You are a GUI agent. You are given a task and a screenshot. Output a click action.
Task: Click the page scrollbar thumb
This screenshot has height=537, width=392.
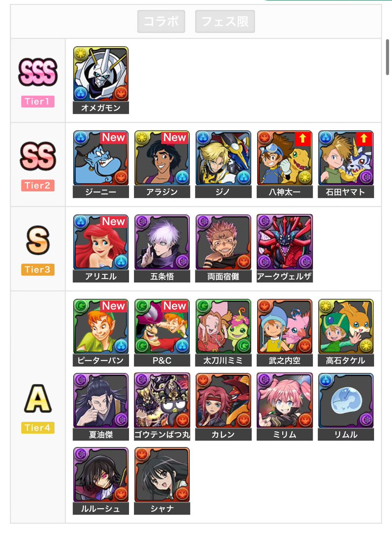tap(388, 57)
